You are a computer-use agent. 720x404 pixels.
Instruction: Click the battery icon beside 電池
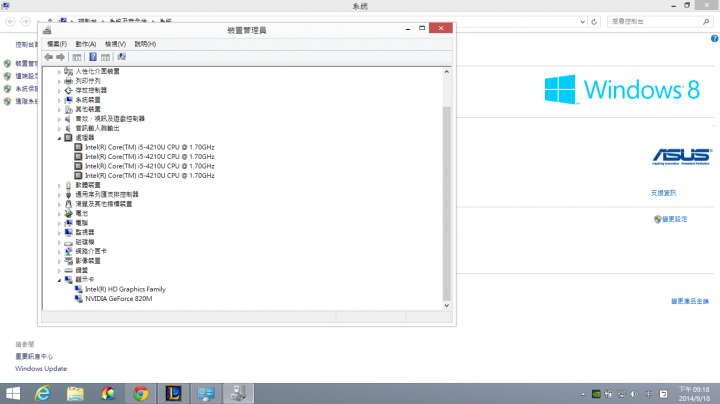(x=68, y=213)
